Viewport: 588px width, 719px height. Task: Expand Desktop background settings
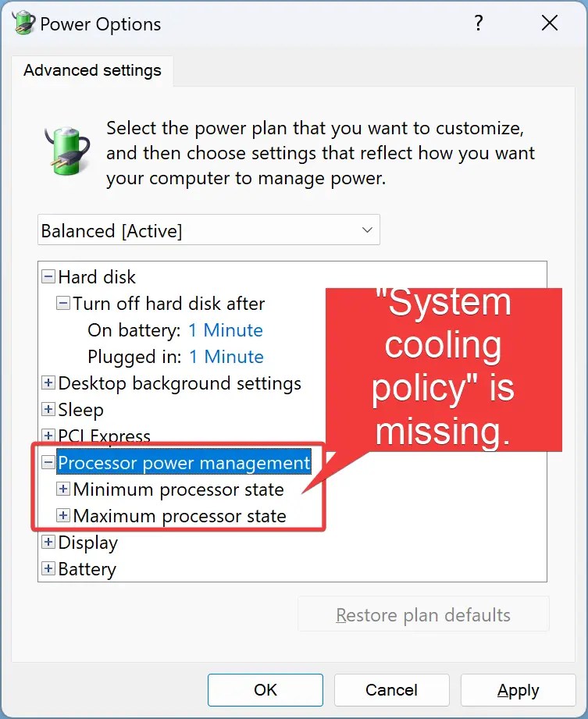[48, 383]
